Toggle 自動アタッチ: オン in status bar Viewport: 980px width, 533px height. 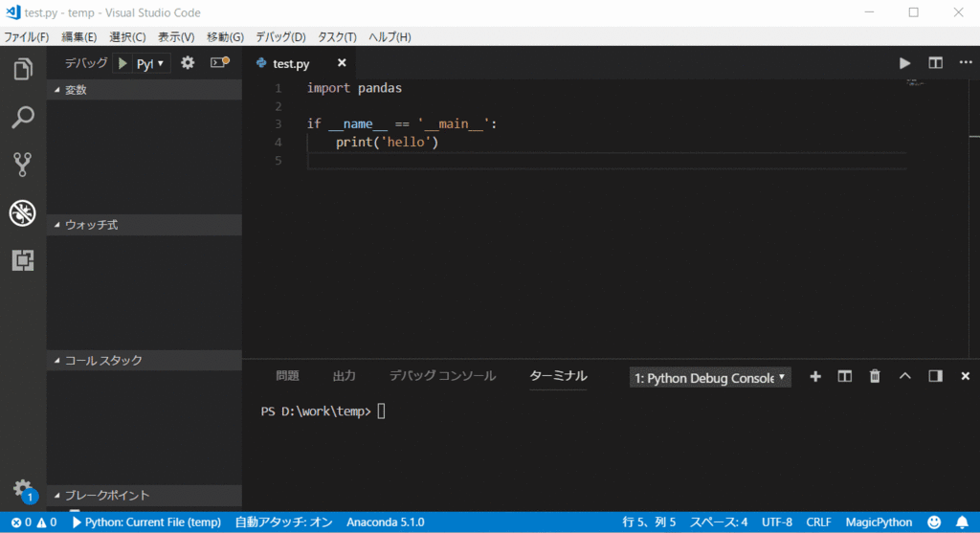click(x=283, y=522)
